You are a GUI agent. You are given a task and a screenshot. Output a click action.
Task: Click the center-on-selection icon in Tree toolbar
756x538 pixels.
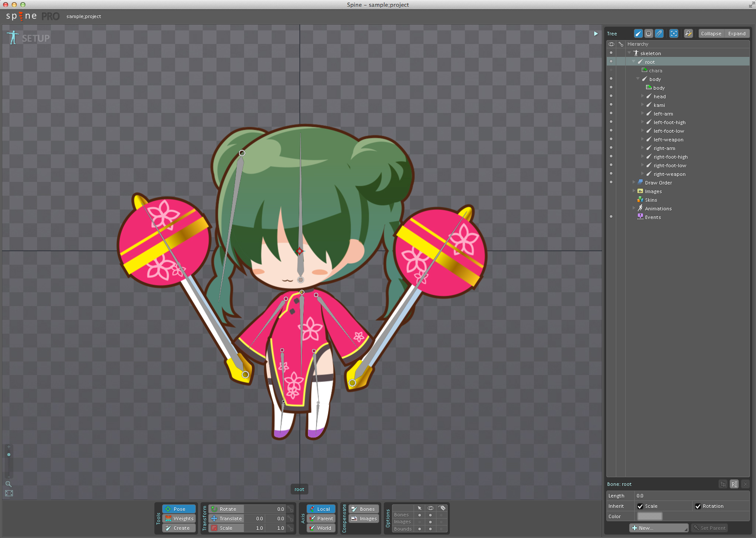click(x=674, y=34)
